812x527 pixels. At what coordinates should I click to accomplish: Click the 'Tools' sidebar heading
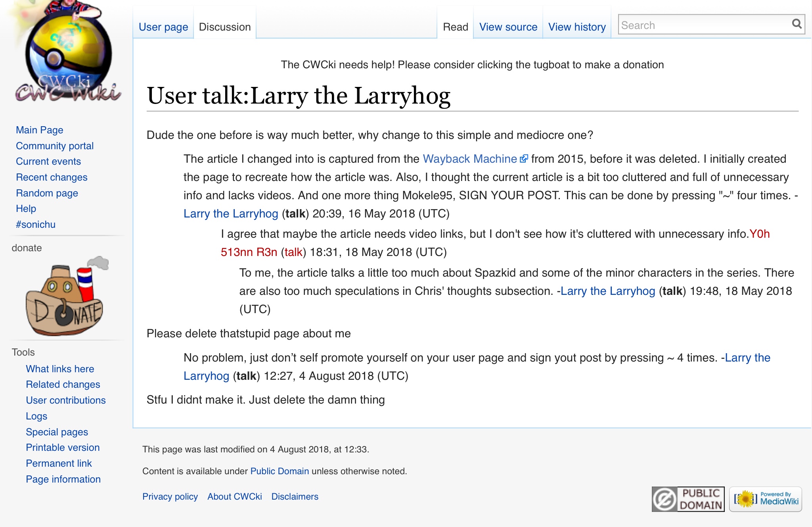[23, 352]
